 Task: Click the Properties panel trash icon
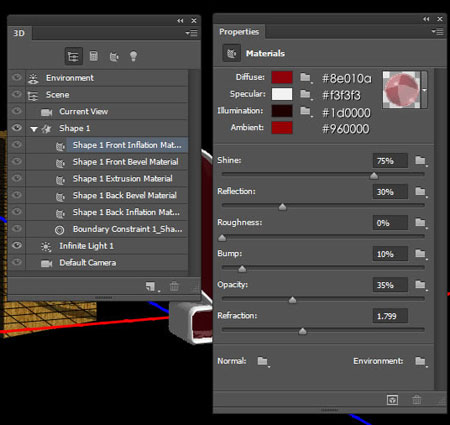(417, 400)
